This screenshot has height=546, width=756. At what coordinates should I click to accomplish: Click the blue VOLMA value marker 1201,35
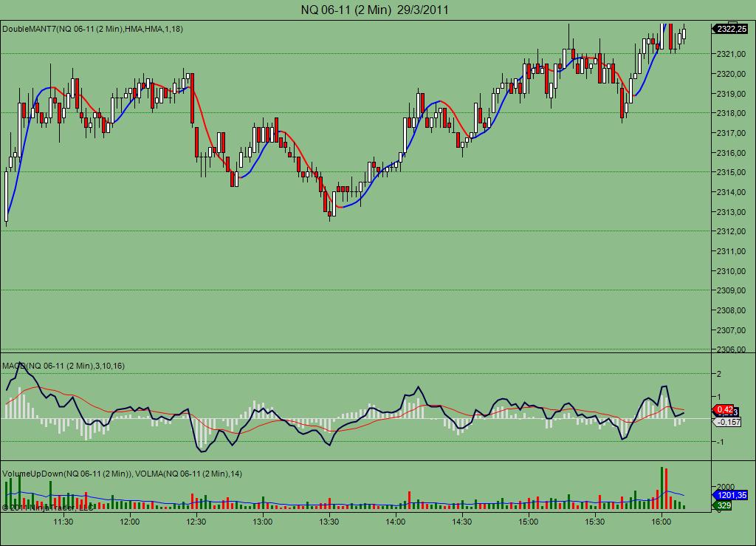tap(730, 495)
